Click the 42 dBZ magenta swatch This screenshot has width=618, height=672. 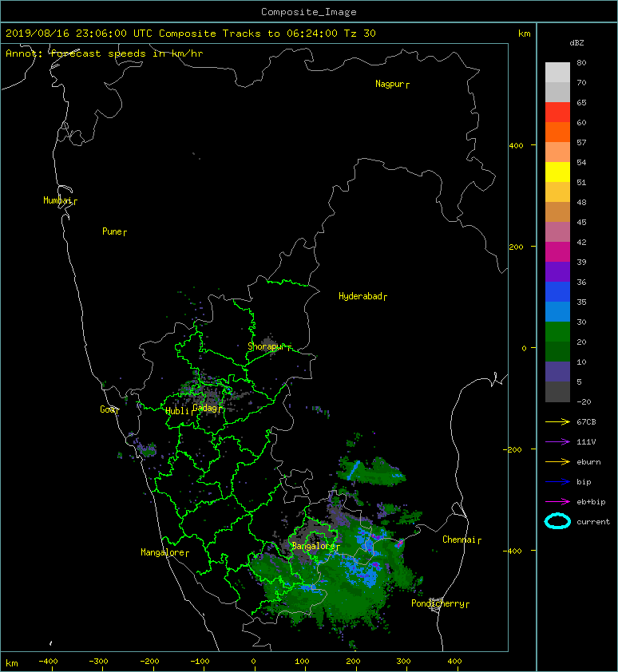click(x=557, y=252)
